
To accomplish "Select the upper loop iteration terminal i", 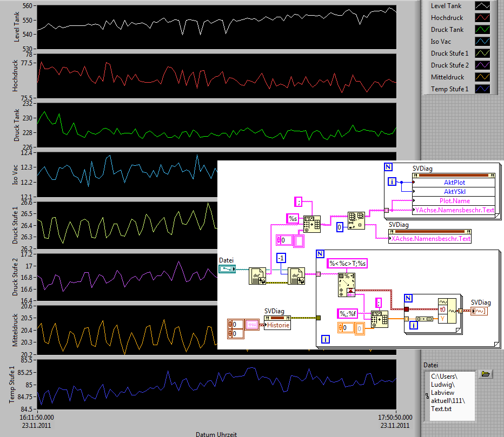I will (392, 181).
